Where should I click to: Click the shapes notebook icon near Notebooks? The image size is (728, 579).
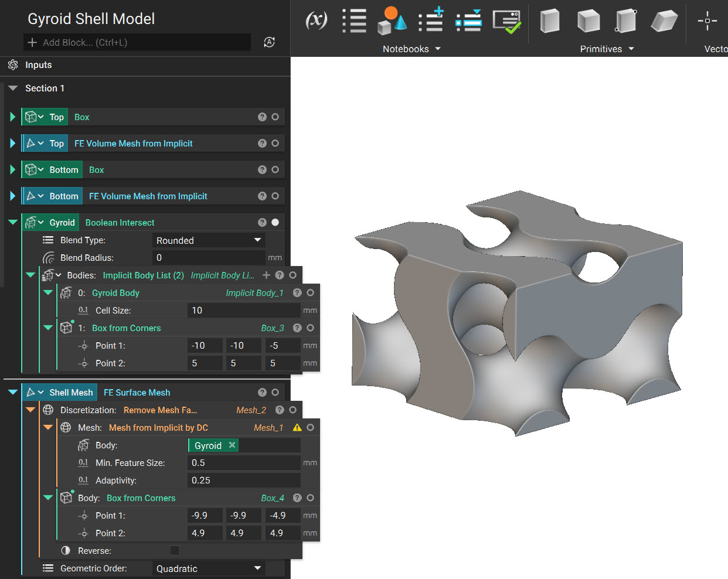(392, 21)
